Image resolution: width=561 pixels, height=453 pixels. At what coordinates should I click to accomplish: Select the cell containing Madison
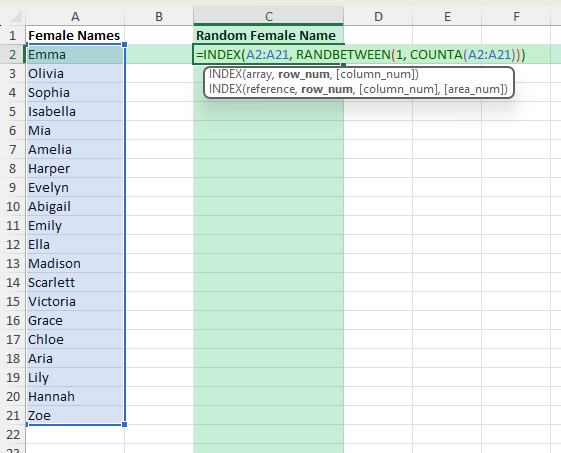75,263
